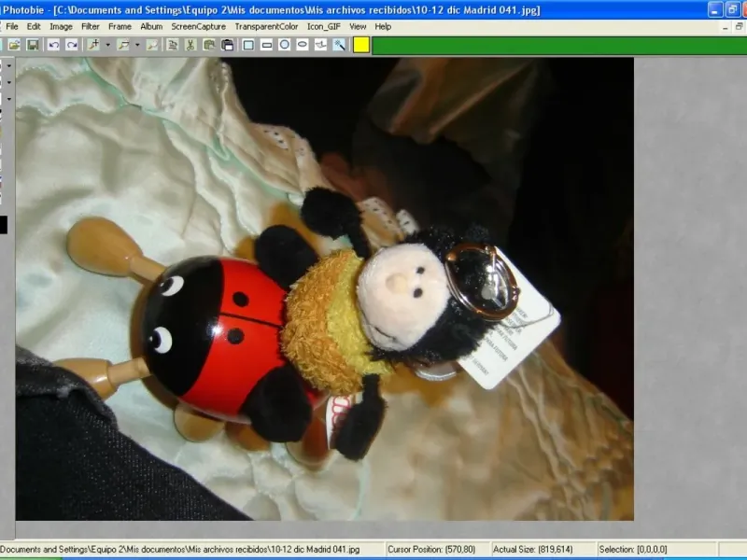Image resolution: width=747 pixels, height=560 pixels.
Task: Open the ScreenCapture menu
Action: tap(198, 27)
